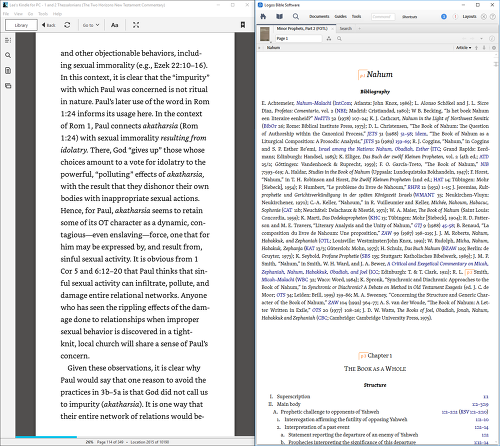Open the IntCom abbreviation link
Screen dimensions: 500x446
(343, 103)
